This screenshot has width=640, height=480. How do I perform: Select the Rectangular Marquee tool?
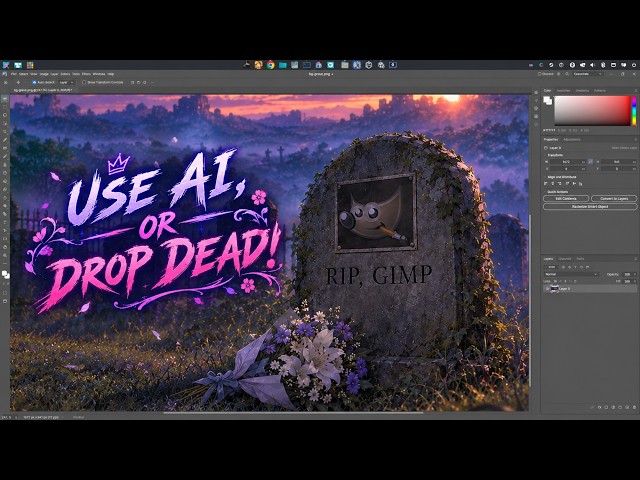(x=5, y=107)
